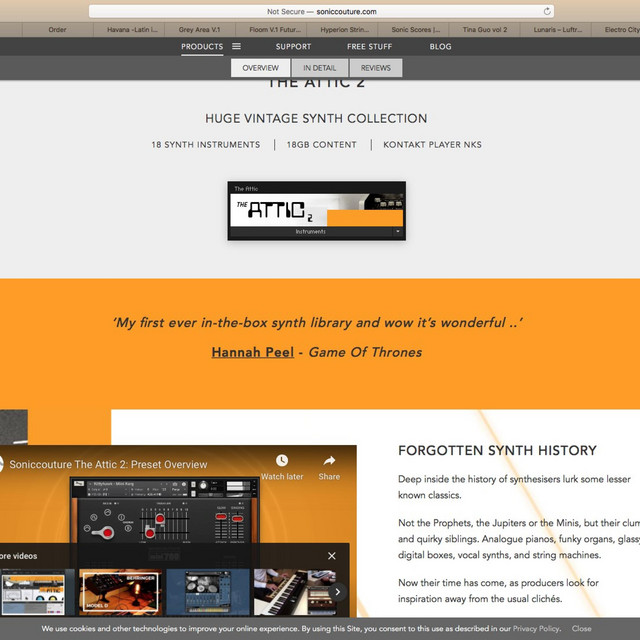The image size is (640, 640).
Task: Click the Safari address bar
Action: pos(320,11)
